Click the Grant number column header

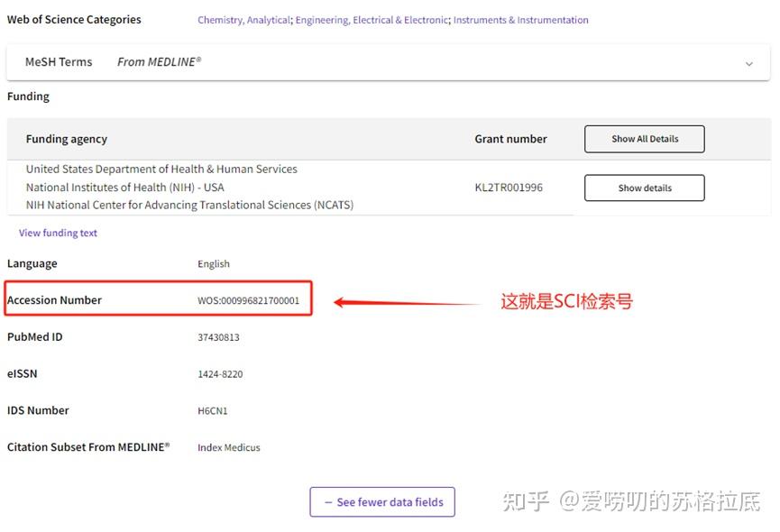click(510, 139)
